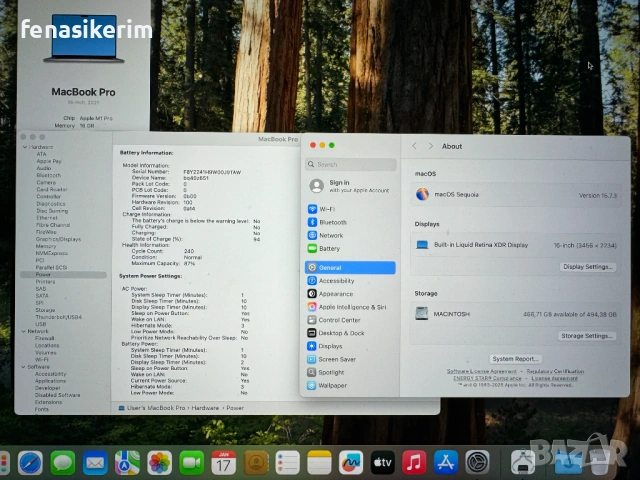Select Applications under Software section
640x480 pixels.
click(50, 380)
